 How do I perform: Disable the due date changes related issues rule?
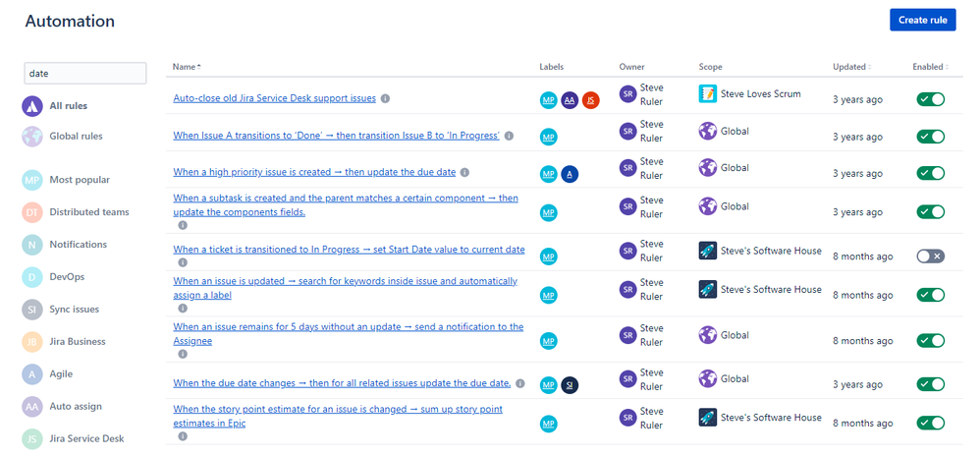click(931, 384)
